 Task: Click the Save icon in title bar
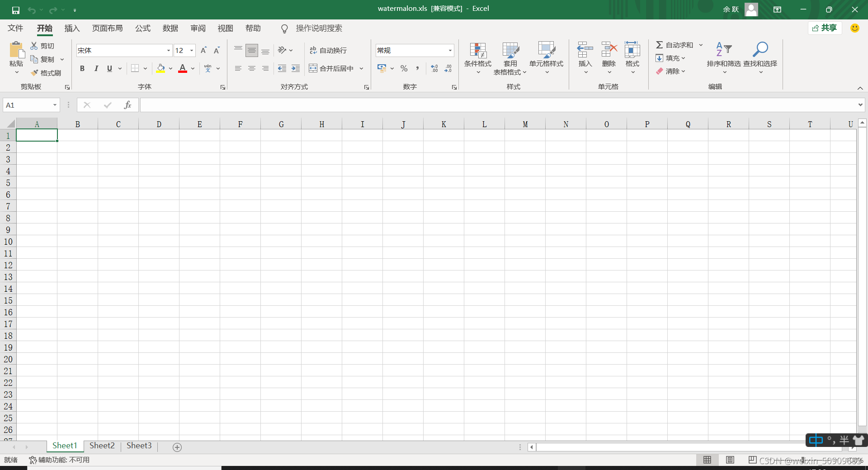[x=16, y=10]
